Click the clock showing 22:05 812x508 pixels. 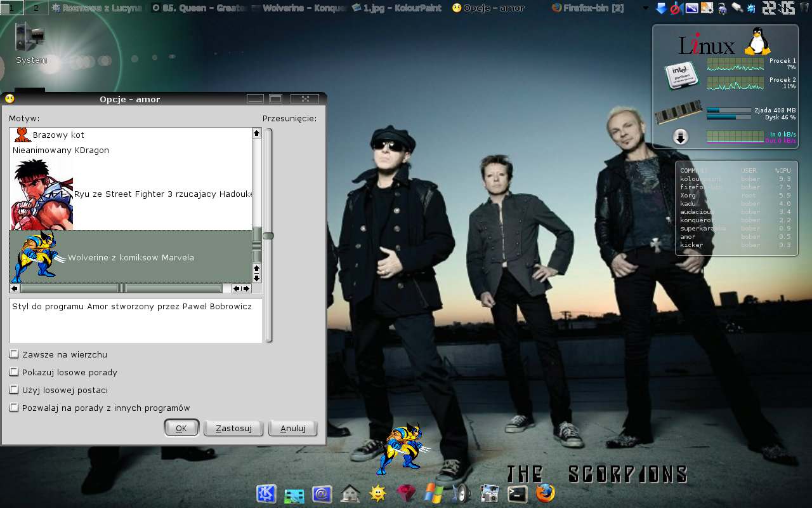click(778, 8)
